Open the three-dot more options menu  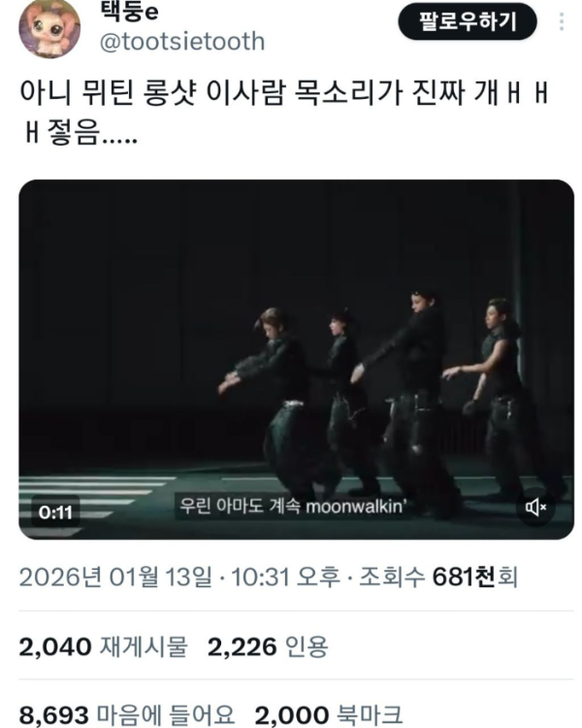coord(562,21)
